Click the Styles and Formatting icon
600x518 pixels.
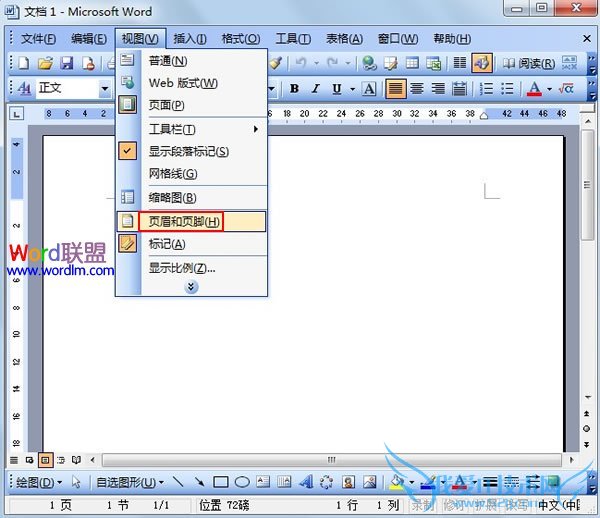coord(24,88)
